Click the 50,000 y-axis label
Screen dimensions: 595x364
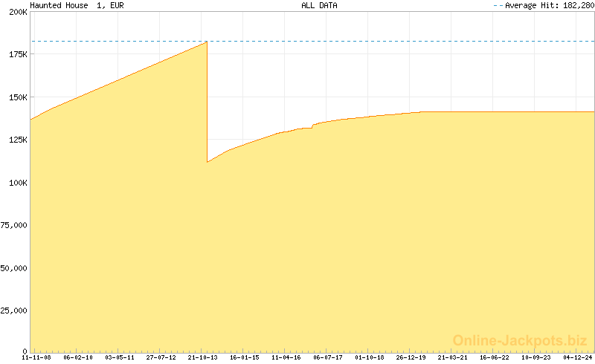coord(14,268)
